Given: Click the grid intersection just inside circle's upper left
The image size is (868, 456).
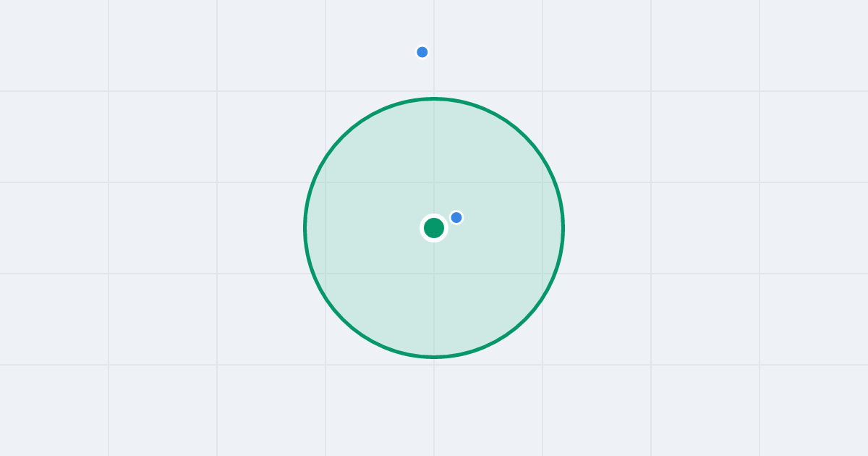Looking at the screenshot, I should (325, 182).
